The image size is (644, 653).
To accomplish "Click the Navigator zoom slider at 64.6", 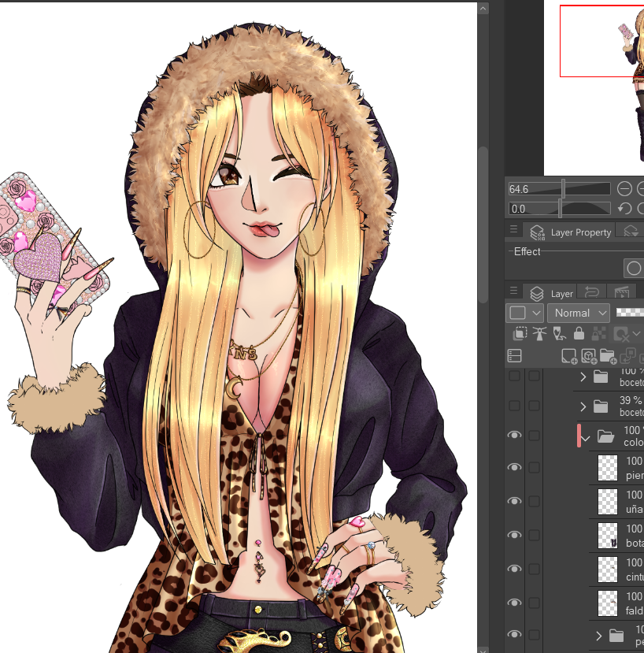I will click(559, 189).
